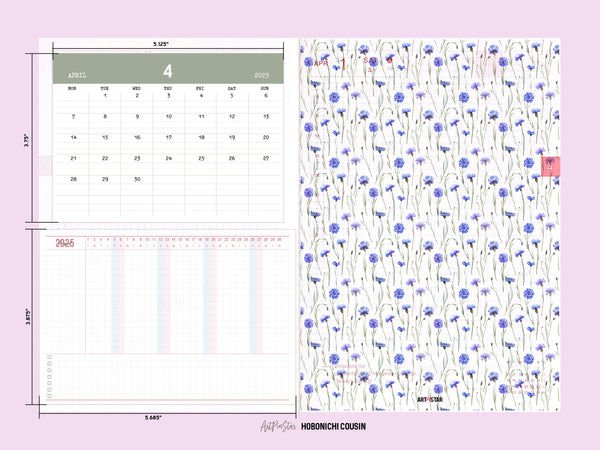This screenshot has width=600, height=450.
Task: Select the APRIL label in calendar header
Action: pyautogui.click(x=78, y=75)
